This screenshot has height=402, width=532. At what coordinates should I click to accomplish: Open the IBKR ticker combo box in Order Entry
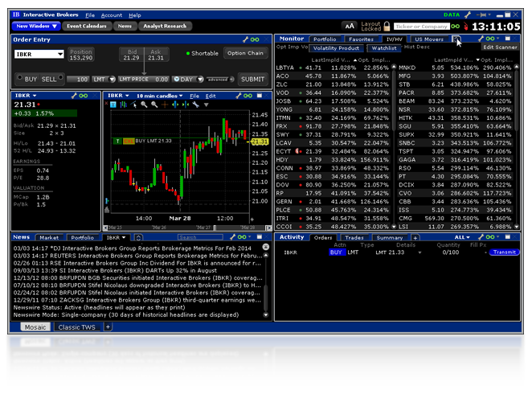coord(39,54)
